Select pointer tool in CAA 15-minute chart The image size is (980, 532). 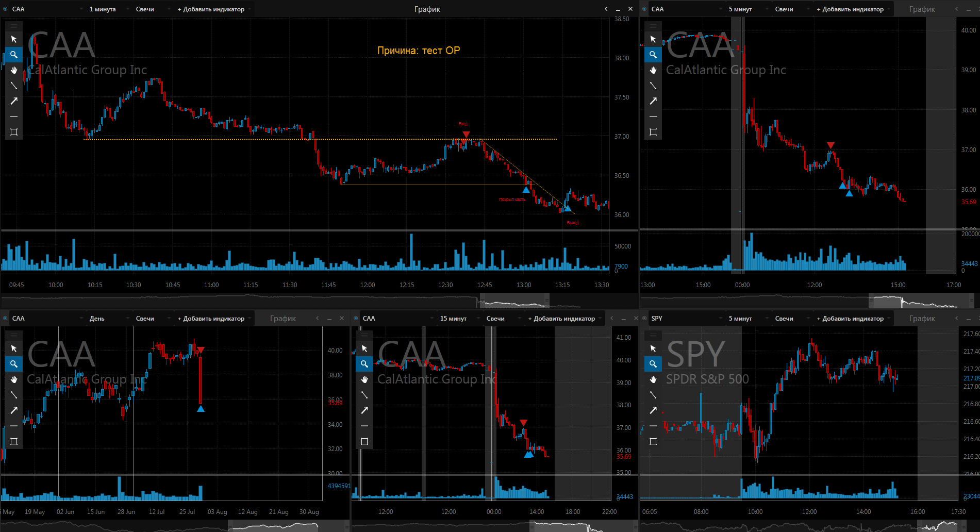[364, 348]
